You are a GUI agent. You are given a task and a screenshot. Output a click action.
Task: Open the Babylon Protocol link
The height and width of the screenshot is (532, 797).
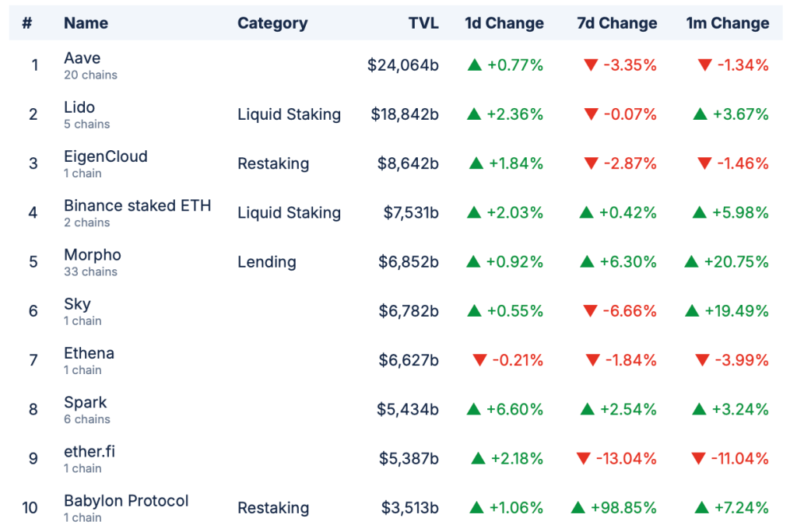pos(126,500)
